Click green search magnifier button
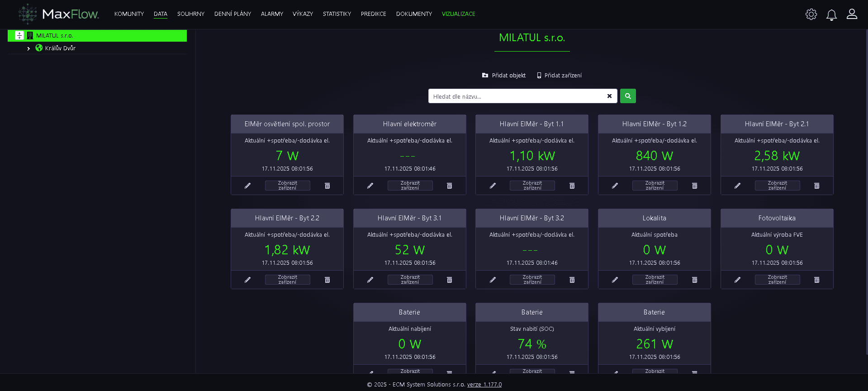868x391 pixels. [628, 96]
